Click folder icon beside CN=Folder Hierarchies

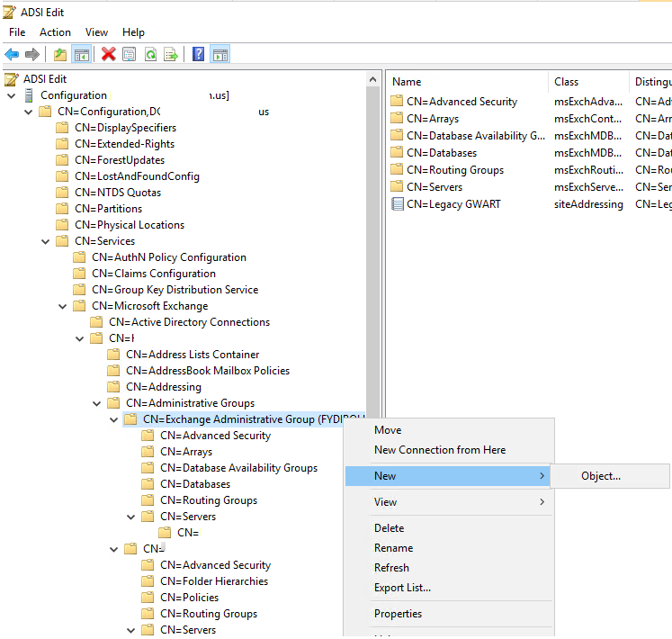(x=148, y=581)
